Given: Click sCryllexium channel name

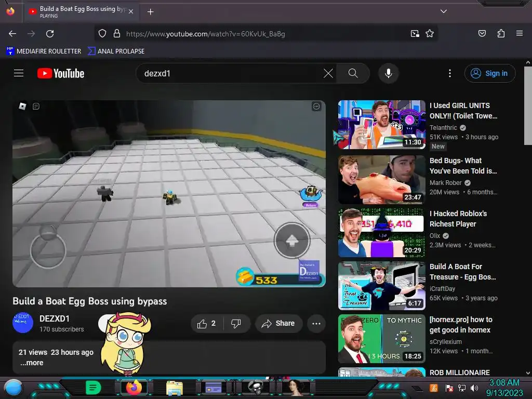Looking at the screenshot, I should point(446,341).
